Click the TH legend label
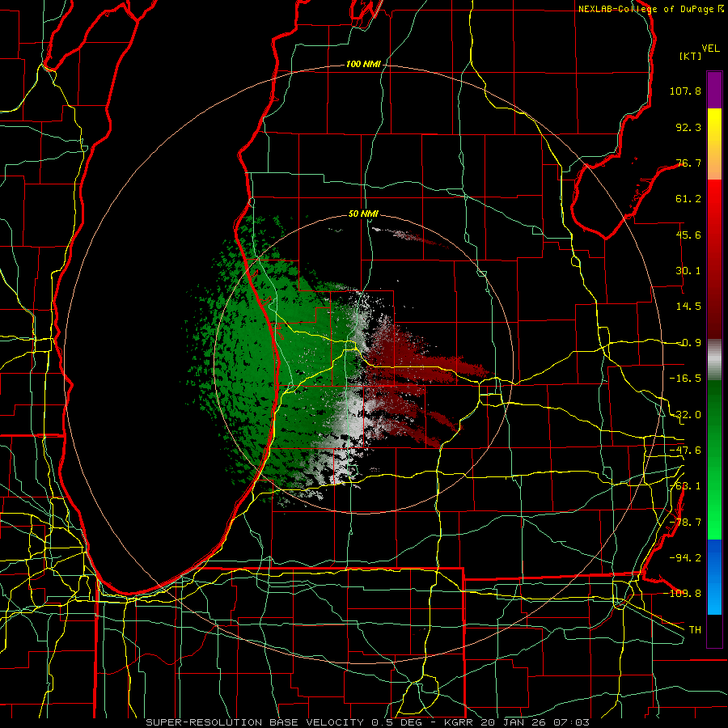Screen dimensions: 728x728 pos(695,629)
